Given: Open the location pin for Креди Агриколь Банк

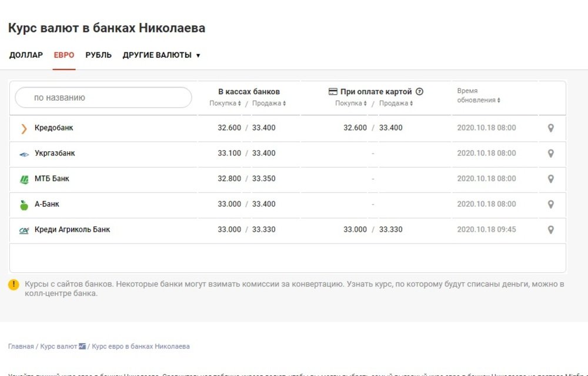Looking at the screenshot, I should point(550,229).
